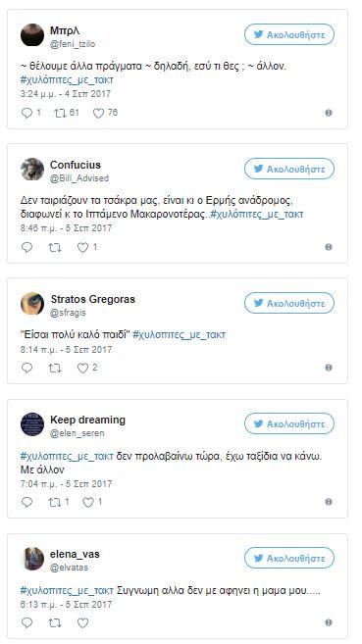Open info icon on Confucius tweet
The height and width of the screenshot is (644, 362).
tap(329, 247)
